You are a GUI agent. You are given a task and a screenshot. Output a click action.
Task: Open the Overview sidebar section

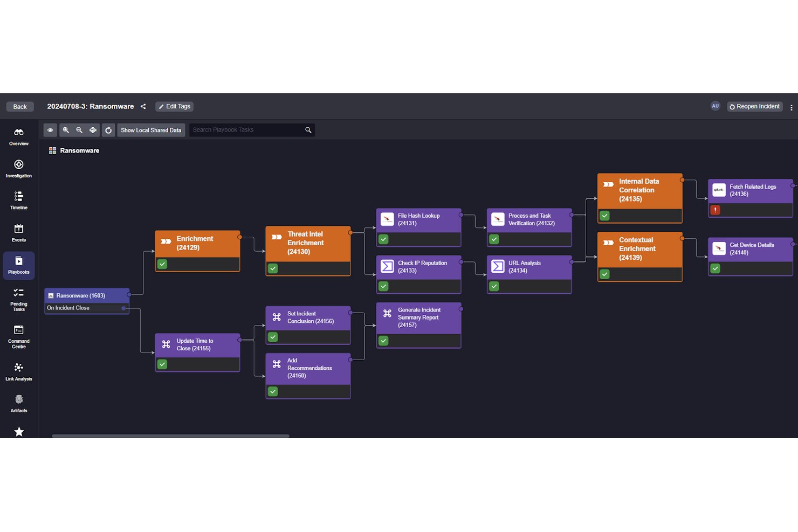[x=19, y=137]
